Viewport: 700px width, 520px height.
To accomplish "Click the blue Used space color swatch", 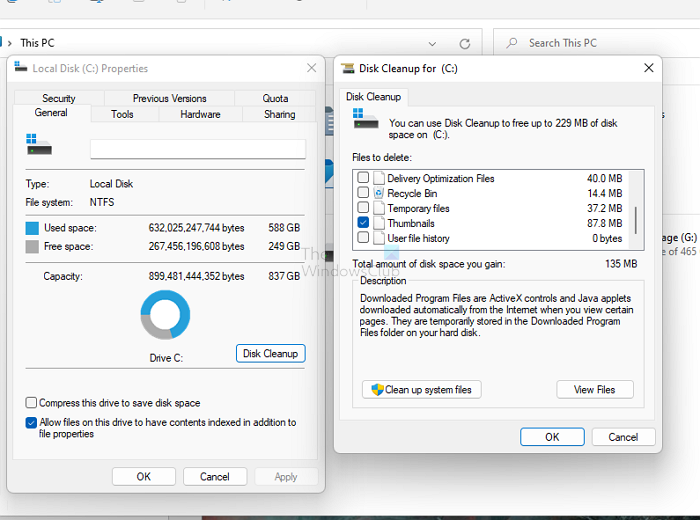I will tap(32, 228).
